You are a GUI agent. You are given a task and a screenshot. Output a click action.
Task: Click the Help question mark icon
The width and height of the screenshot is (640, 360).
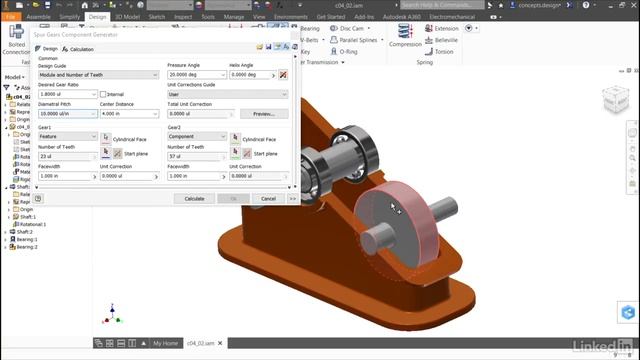[586, 5]
